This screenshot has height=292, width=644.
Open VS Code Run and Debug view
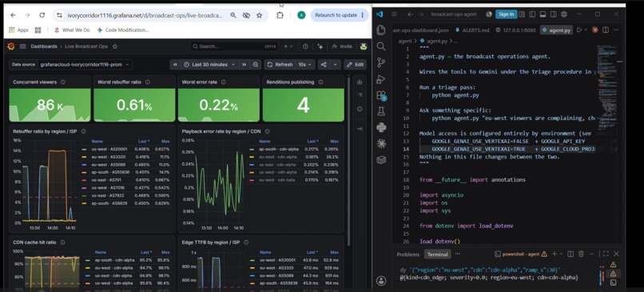click(381, 79)
